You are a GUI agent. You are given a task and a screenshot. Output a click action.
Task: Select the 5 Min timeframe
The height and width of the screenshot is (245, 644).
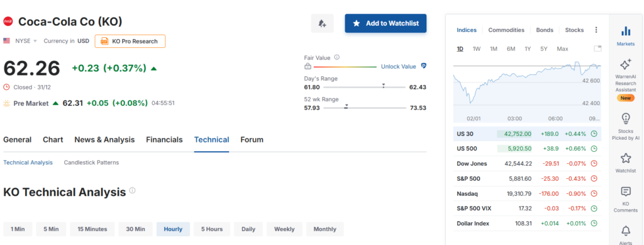click(51, 229)
